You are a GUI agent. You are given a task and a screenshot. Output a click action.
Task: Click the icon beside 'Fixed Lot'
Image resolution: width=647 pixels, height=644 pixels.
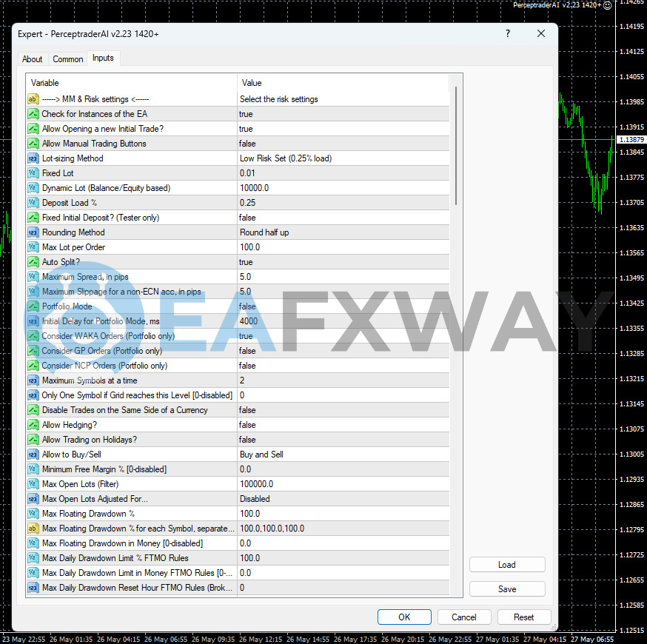(33, 173)
